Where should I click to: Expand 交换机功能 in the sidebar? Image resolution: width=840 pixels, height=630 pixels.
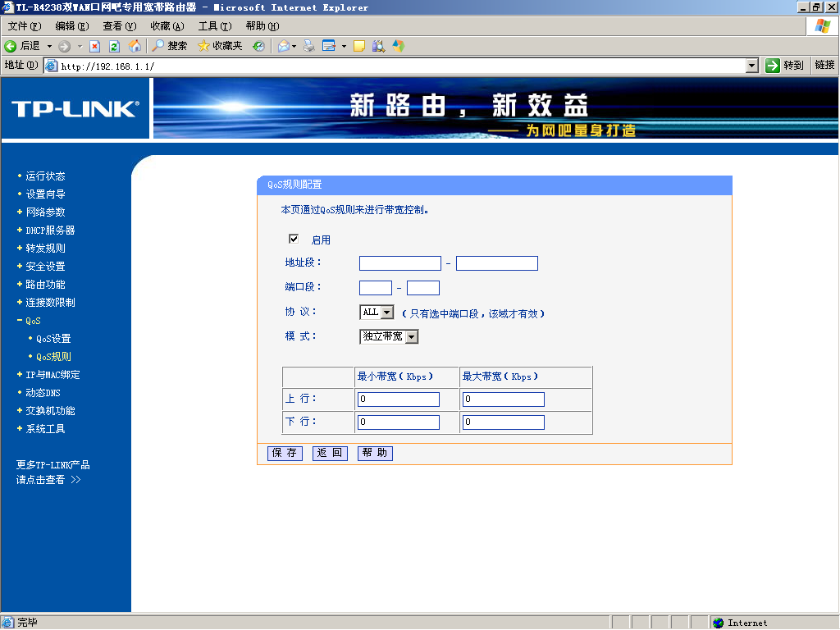[20, 410]
